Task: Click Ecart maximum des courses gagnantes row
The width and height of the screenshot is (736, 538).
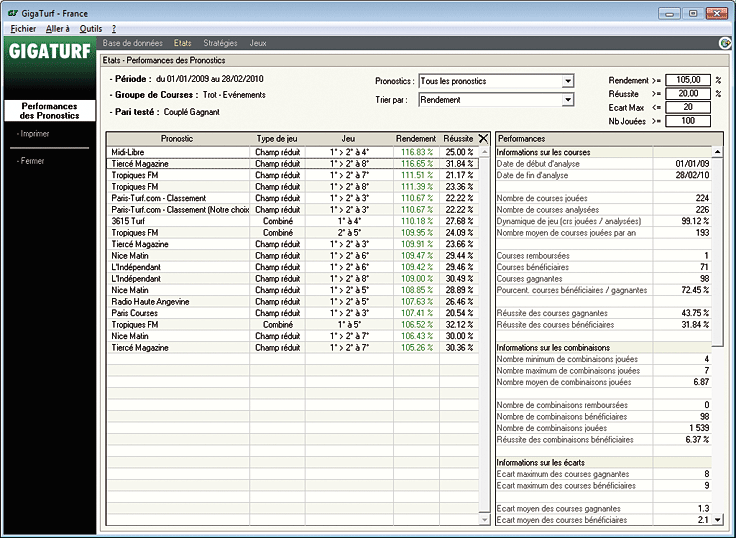Action: click(x=604, y=474)
